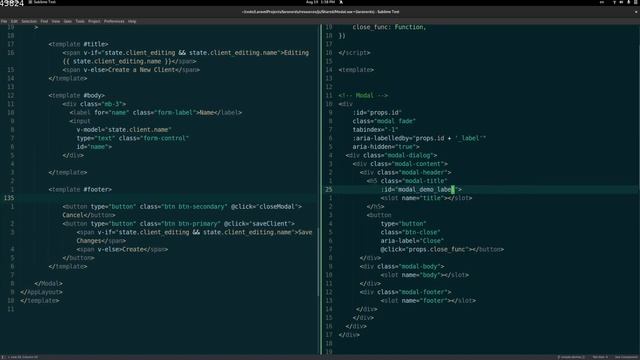Viewport: 640px width, 360px height.
Task: Open the Selection menu
Action: click(x=29, y=21)
